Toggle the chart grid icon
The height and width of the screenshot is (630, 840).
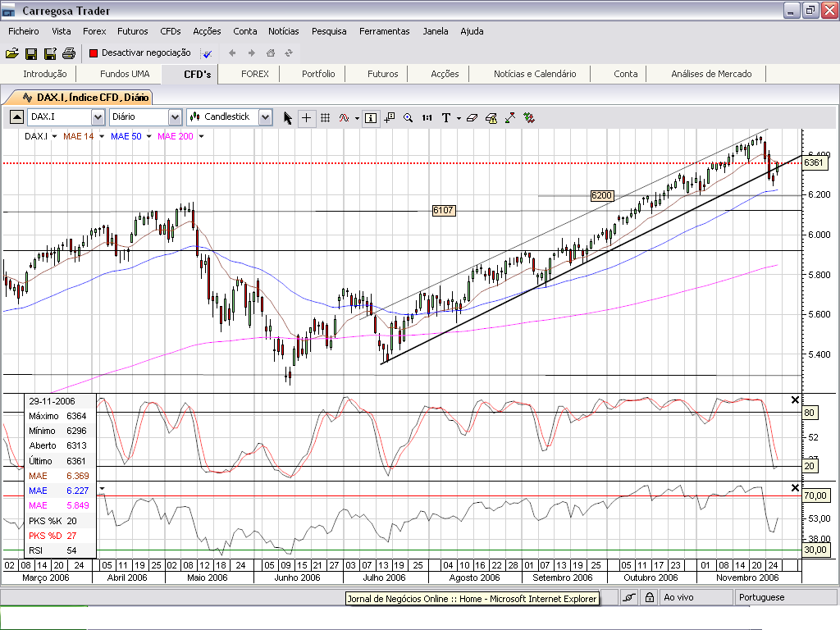coord(325,118)
